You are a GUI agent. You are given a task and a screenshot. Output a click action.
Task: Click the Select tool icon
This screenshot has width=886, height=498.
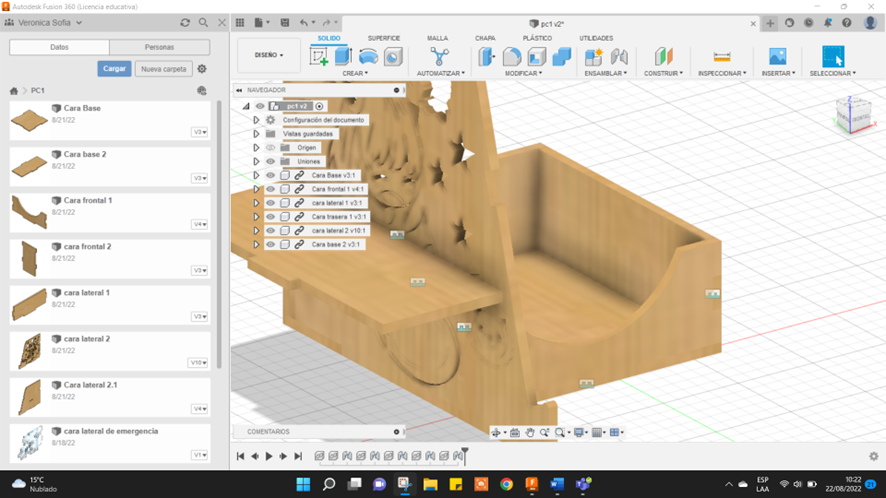click(833, 57)
